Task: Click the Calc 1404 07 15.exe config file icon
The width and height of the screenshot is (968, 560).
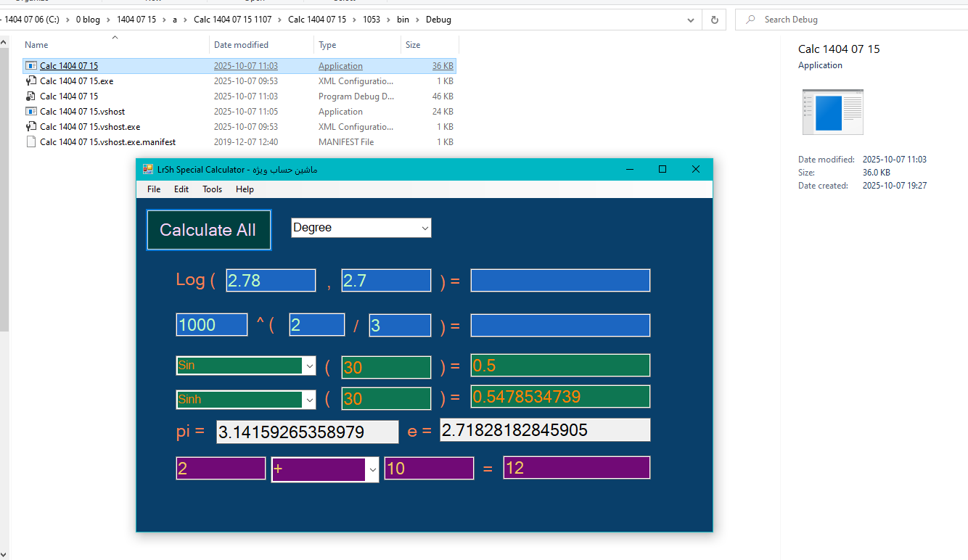Action: [x=31, y=81]
